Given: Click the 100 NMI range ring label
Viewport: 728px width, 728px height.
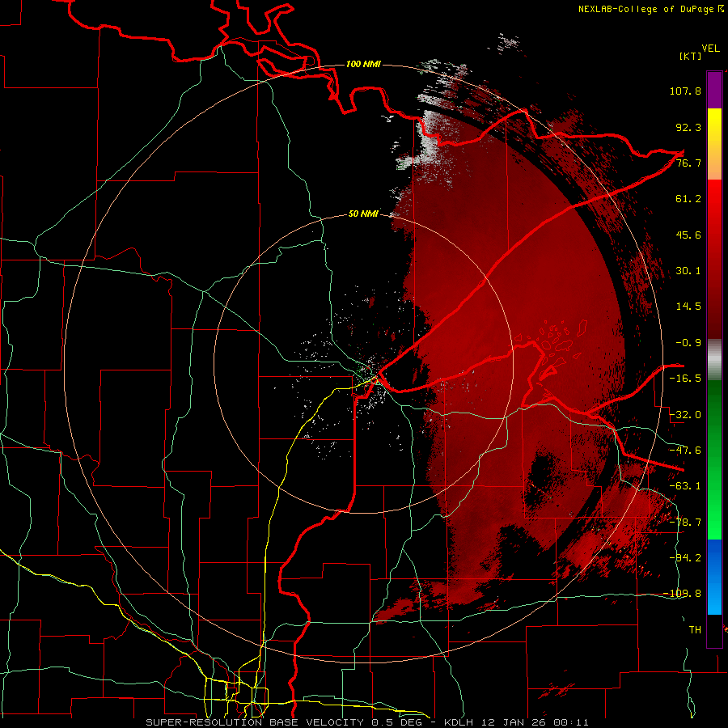Looking at the screenshot, I should (x=363, y=64).
